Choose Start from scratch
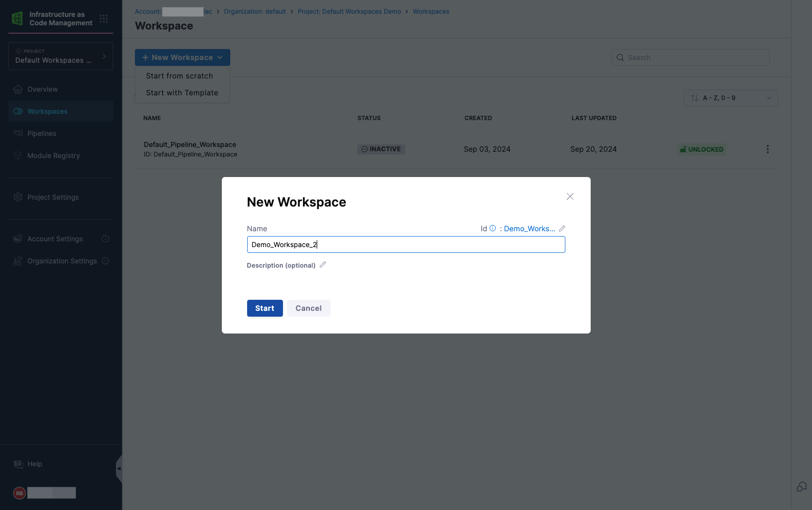Image resolution: width=812 pixels, height=510 pixels. (x=180, y=76)
